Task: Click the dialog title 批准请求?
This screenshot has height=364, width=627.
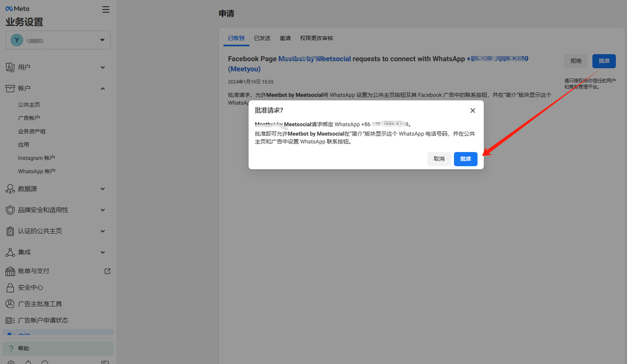Action: pos(269,110)
